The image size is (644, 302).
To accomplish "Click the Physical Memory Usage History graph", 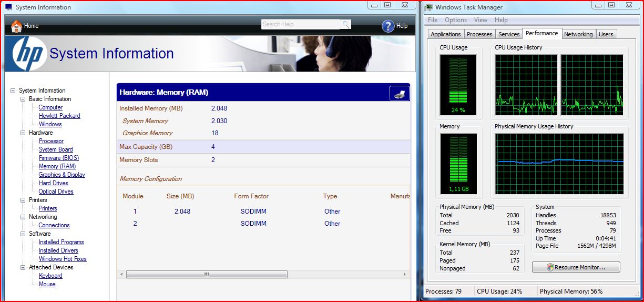I will pyautogui.click(x=559, y=164).
